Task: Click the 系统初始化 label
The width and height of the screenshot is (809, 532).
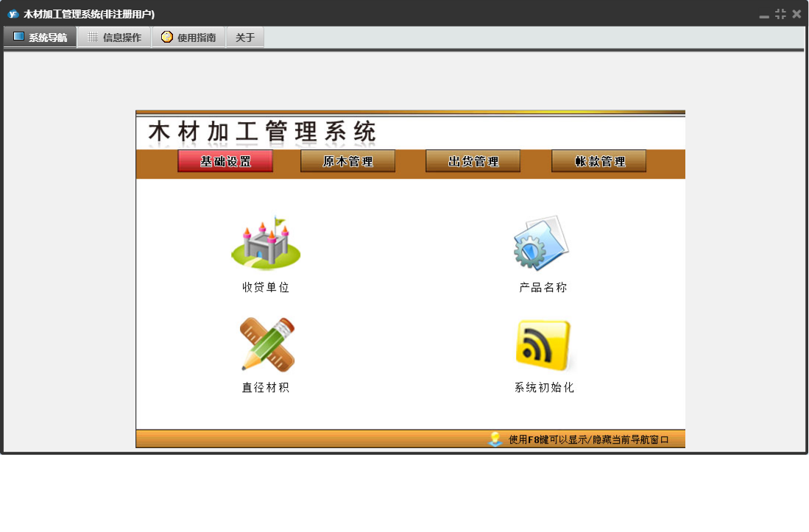Action: click(x=544, y=387)
